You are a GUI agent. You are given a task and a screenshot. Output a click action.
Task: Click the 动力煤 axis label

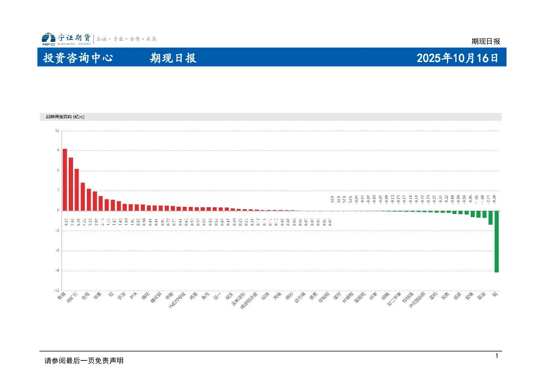(300, 297)
